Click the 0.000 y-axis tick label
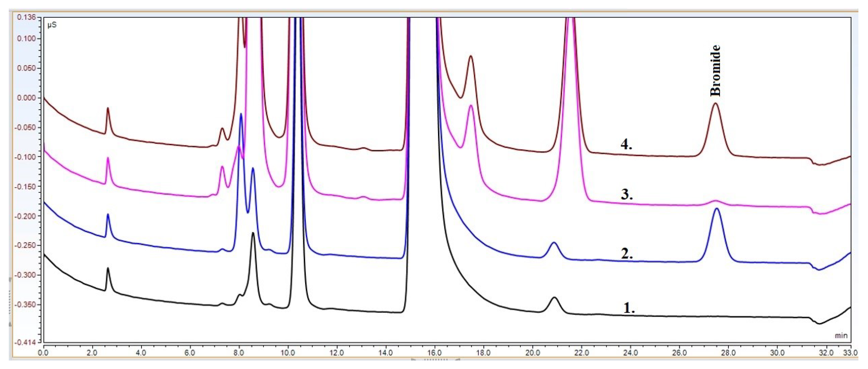 tap(26, 98)
